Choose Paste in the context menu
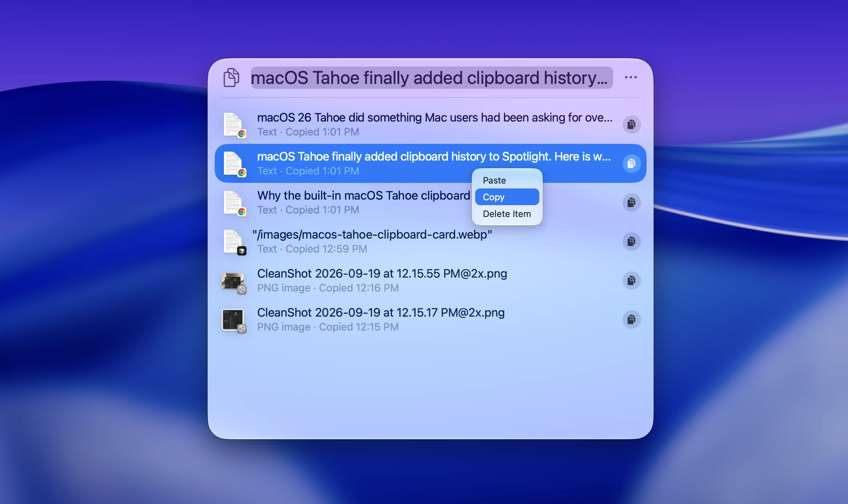 click(x=507, y=180)
